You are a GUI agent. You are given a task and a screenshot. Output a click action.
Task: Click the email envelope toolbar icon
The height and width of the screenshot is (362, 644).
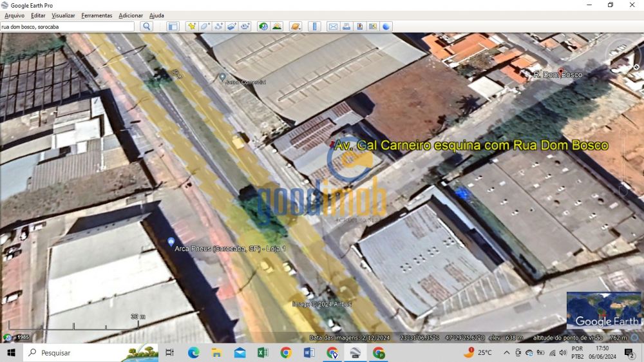(333, 26)
